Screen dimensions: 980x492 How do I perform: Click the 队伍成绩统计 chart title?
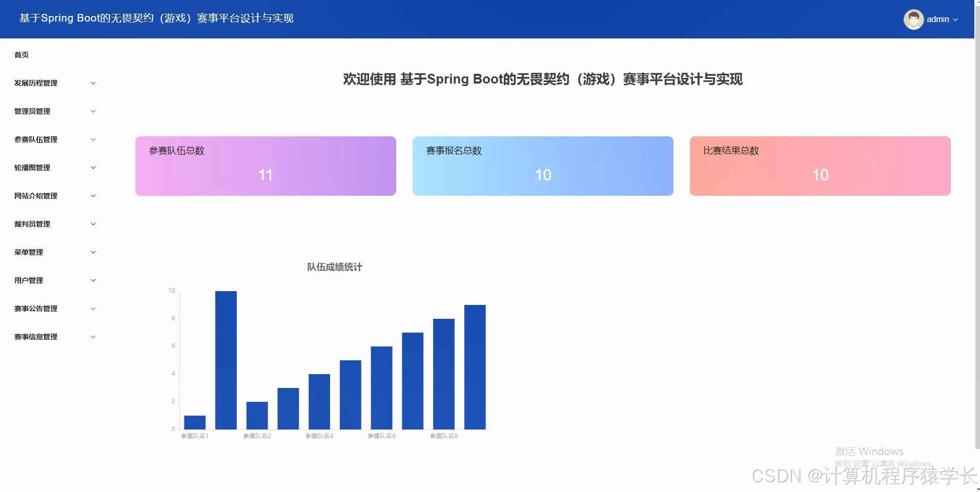[334, 267]
